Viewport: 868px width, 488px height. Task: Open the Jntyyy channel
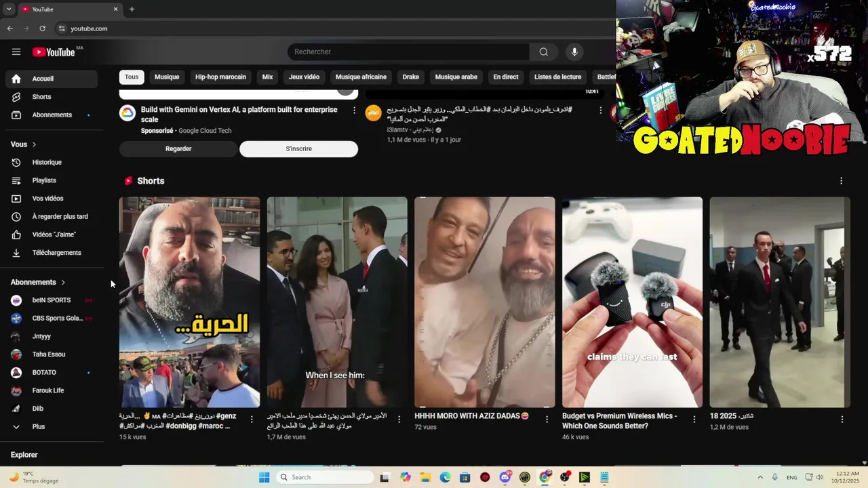52,336
